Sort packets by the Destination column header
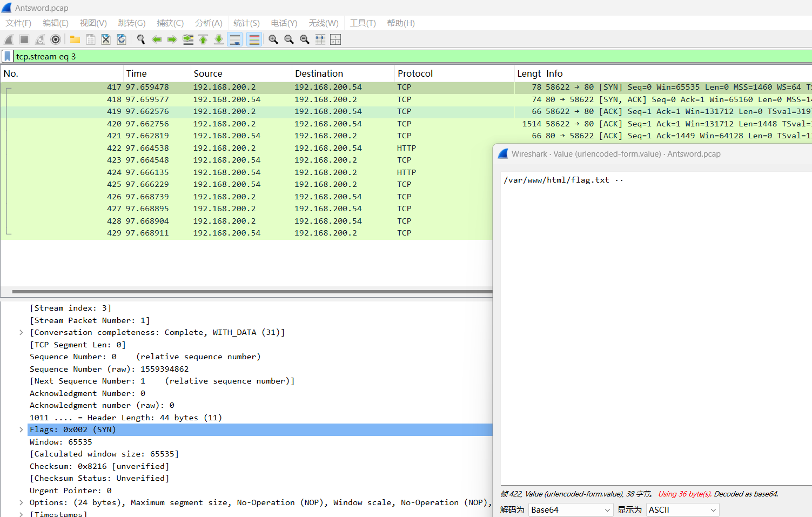 tap(343, 73)
